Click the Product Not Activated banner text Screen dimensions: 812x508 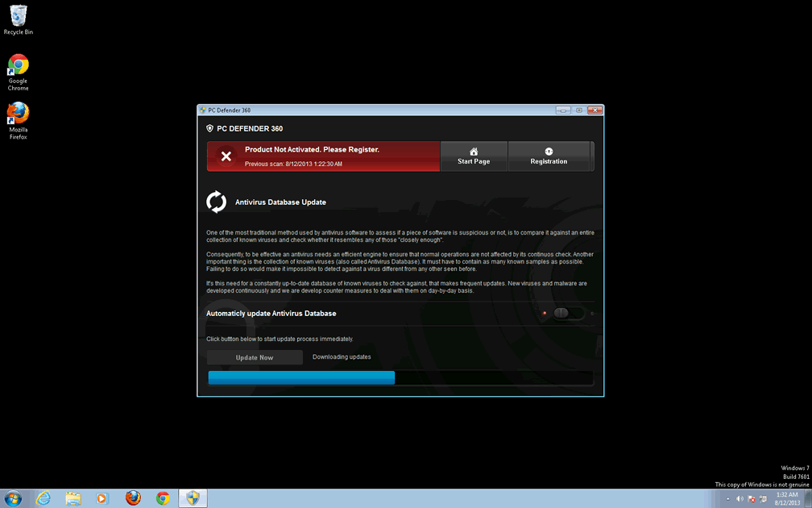tap(312, 150)
